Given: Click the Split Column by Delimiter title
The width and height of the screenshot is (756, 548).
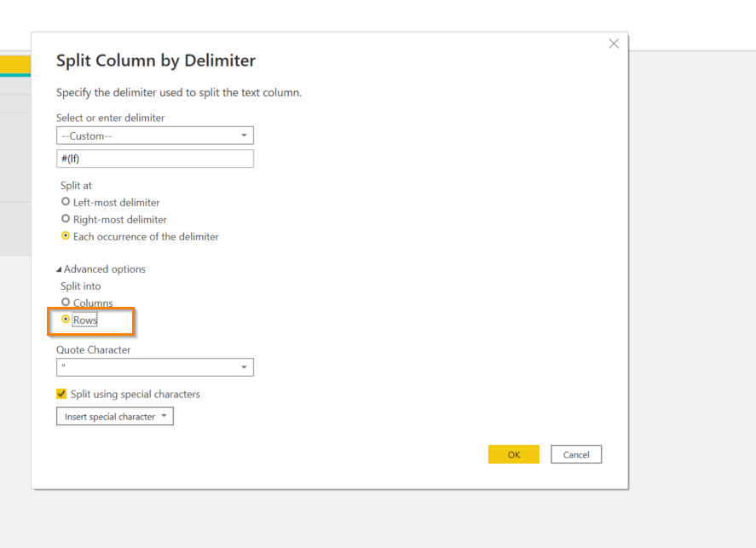Looking at the screenshot, I should 156,61.
